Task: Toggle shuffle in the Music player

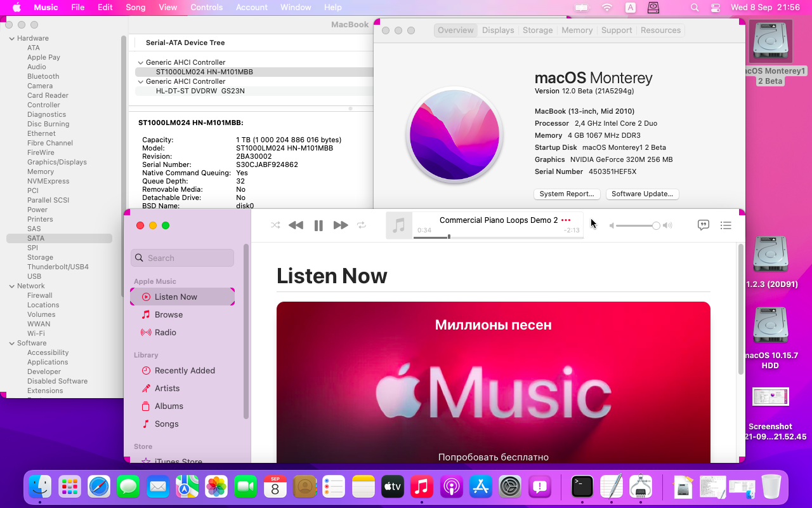Action: click(275, 225)
